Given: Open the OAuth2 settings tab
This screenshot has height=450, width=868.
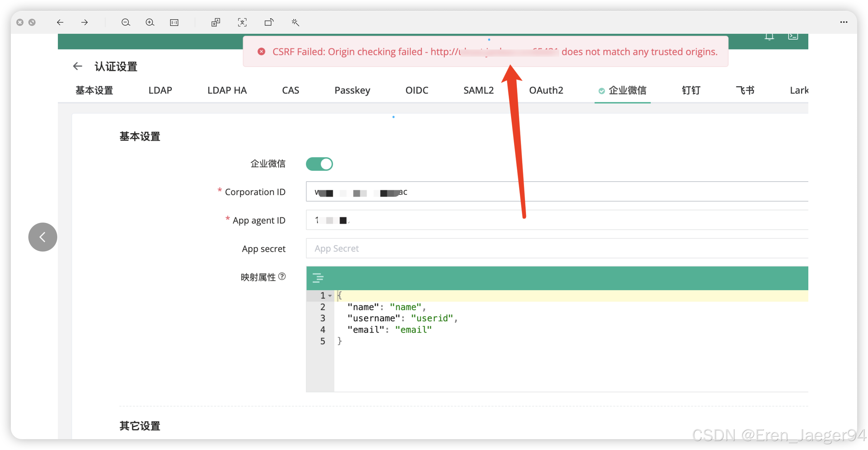Looking at the screenshot, I should pos(546,90).
